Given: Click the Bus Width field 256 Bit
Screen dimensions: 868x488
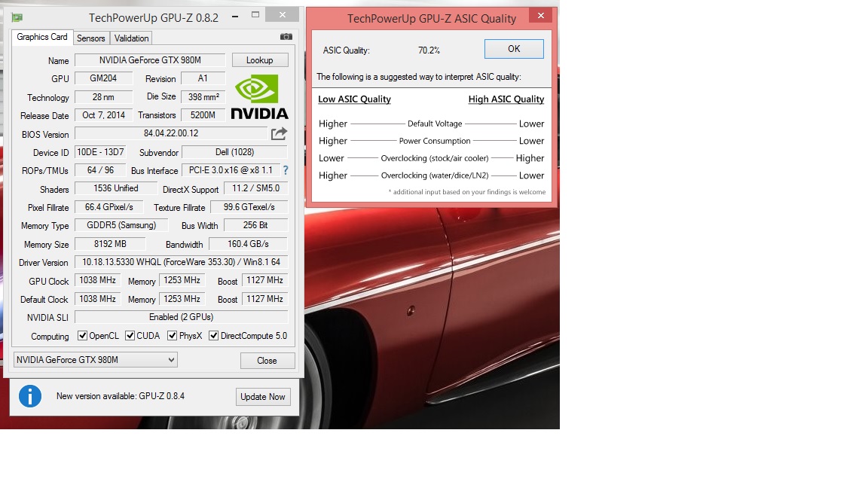Looking at the screenshot, I should [x=255, y=225].
